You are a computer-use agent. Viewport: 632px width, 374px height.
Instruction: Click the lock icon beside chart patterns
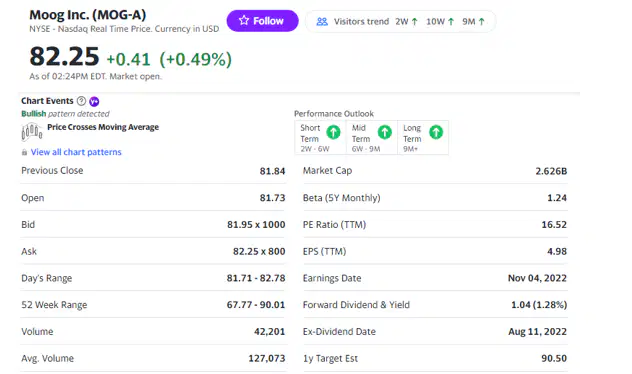pyautogui.click(x=24, y=152)
